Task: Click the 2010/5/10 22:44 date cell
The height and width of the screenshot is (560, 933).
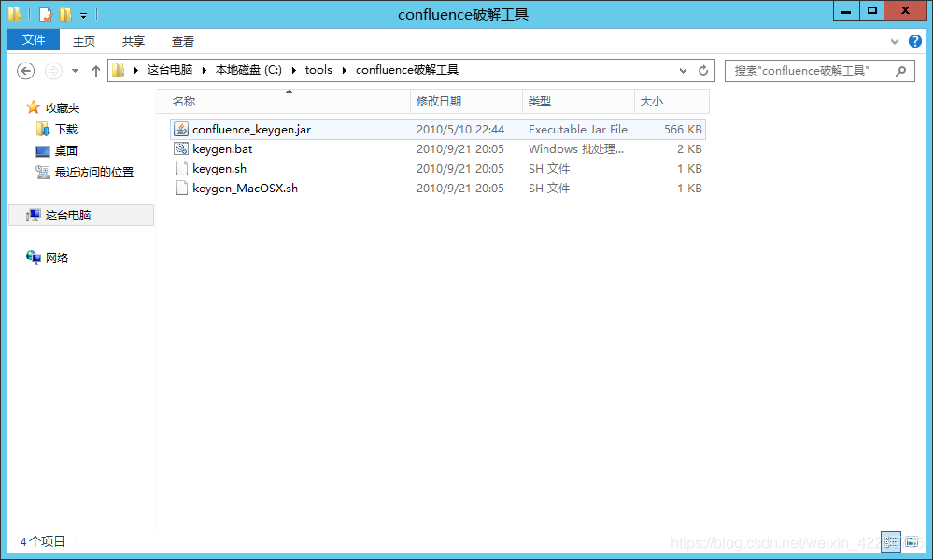Action: pyautogui.click(x=460, y=129)
